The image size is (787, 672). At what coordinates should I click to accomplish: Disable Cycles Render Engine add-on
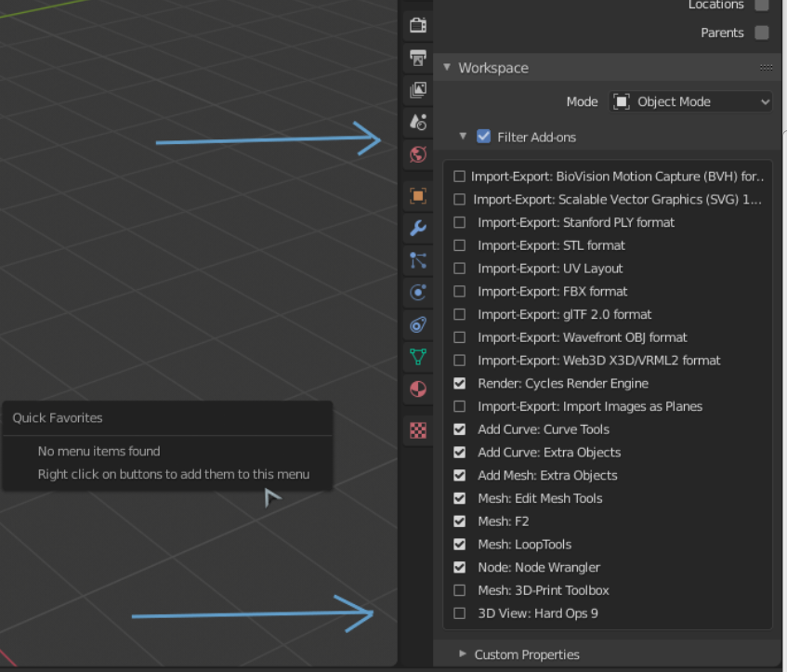pos(459,384)
